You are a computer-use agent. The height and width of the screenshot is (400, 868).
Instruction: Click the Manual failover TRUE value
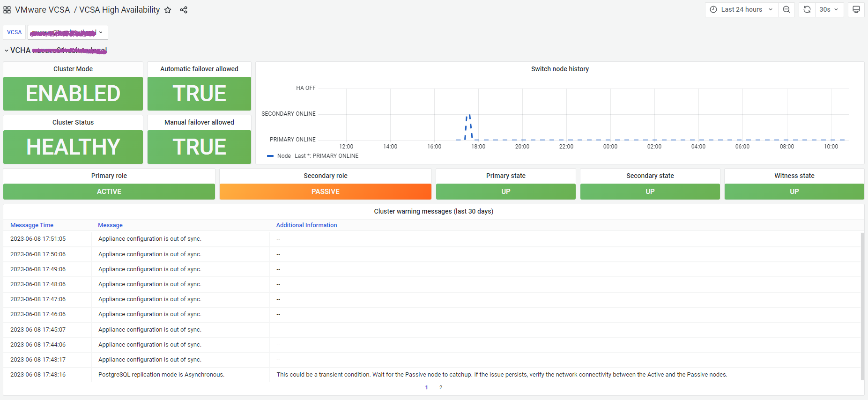click(199, 147)
